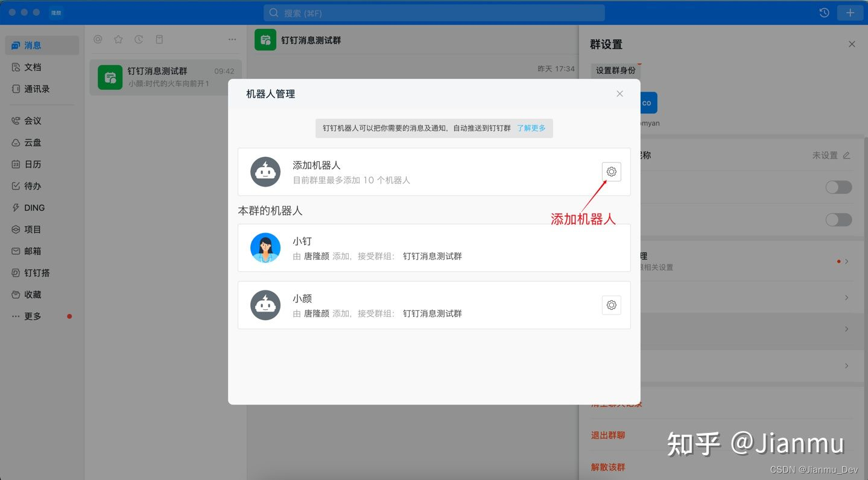Open the gear settings for 小颜 robot
Screen dimensions: 868x480
click(x=612, y=305)
